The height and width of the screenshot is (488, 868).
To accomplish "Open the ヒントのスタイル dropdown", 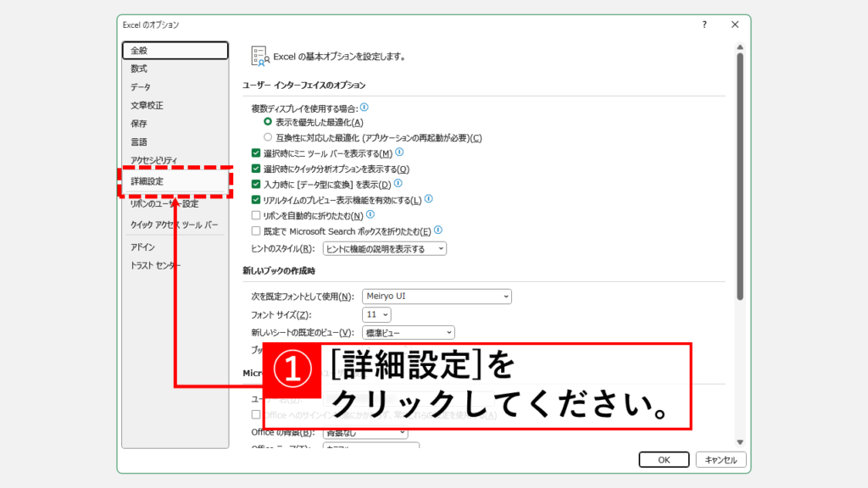I will coord(385,249).
